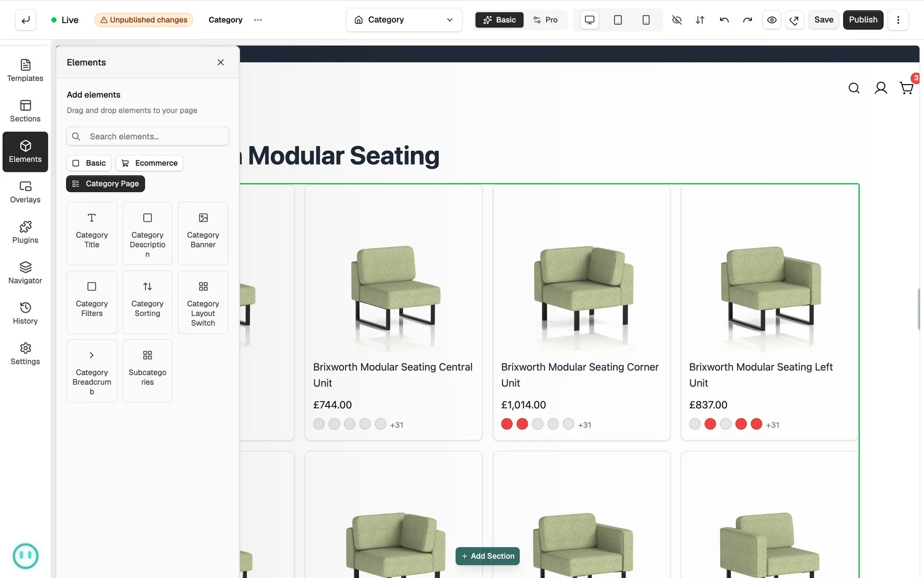Viewport: 924px width, 578px height.
Task: Open the three-dot menu beside Category
Action: click(x=258, y=20)
